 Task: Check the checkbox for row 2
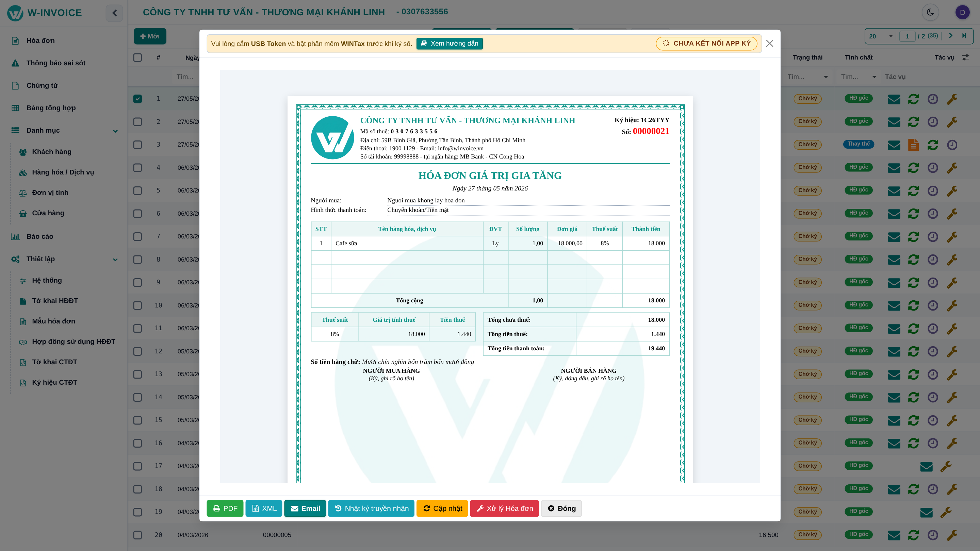(138, 122)
